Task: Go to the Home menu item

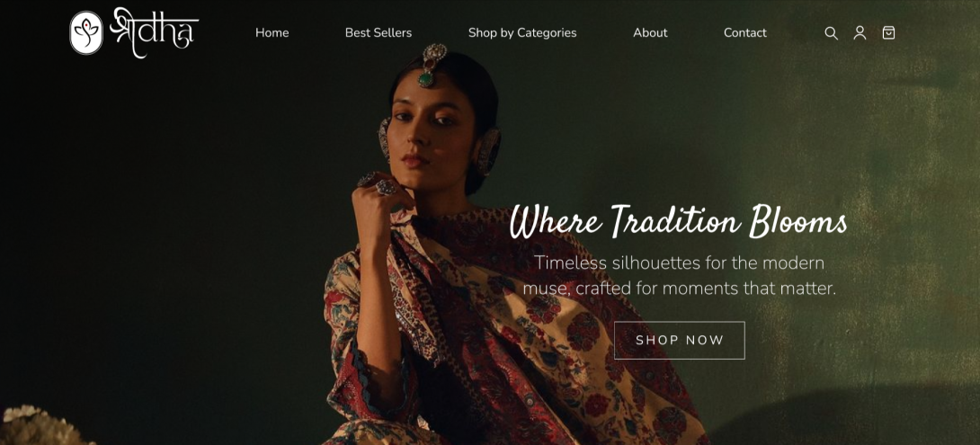Action: (x=272, y=32)
